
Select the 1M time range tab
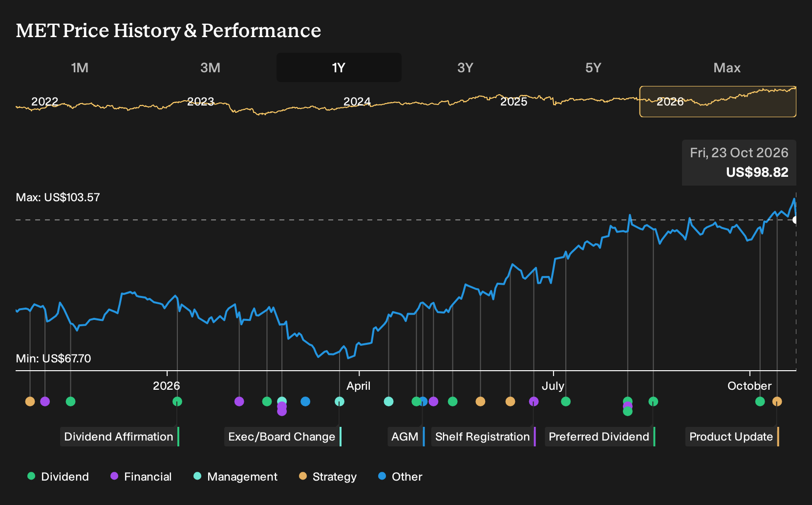click(x=80, y=67)
